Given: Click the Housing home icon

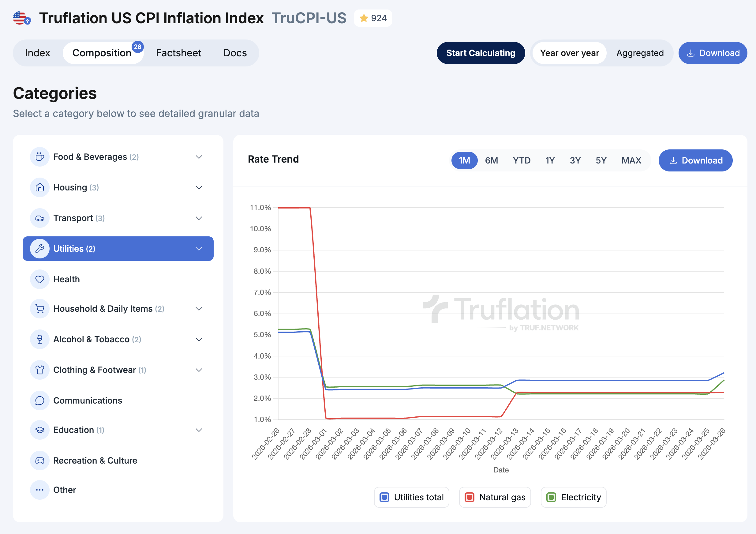Looking at the screenshot, I should [x=39, y=187].
